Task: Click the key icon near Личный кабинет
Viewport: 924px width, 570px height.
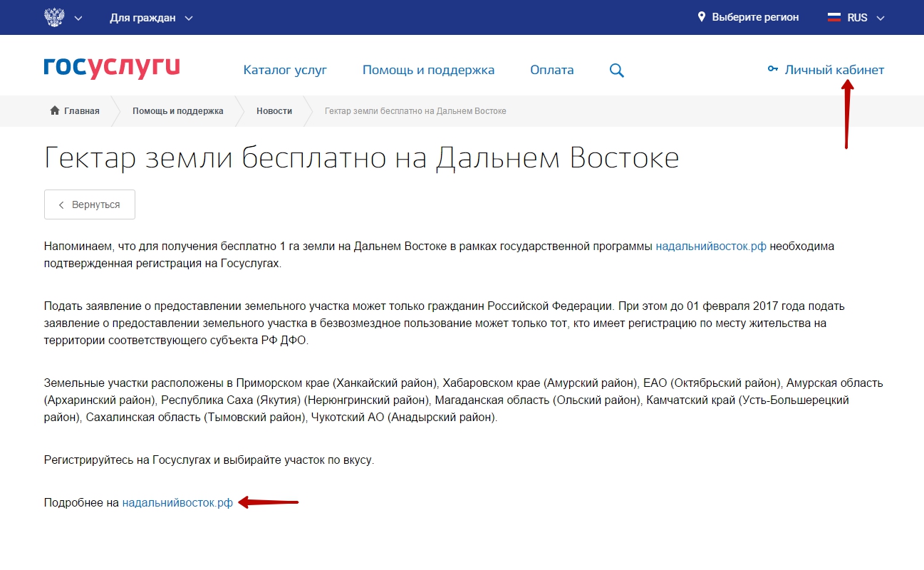Action: pos(772,70)
